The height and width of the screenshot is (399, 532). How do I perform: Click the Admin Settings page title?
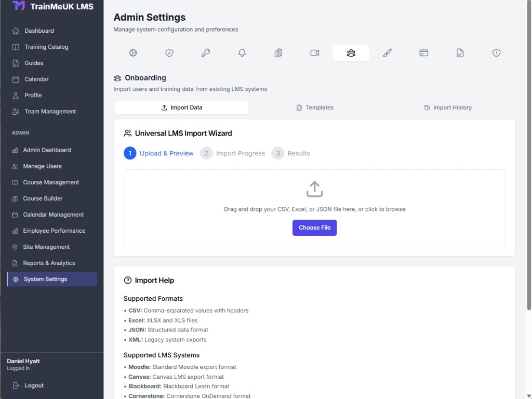[149, 17]
